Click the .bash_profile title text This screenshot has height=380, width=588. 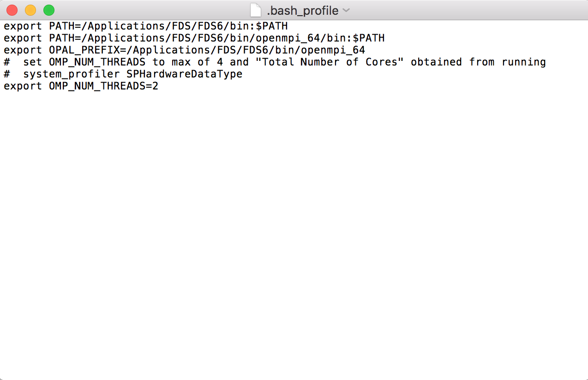[302, 10]
